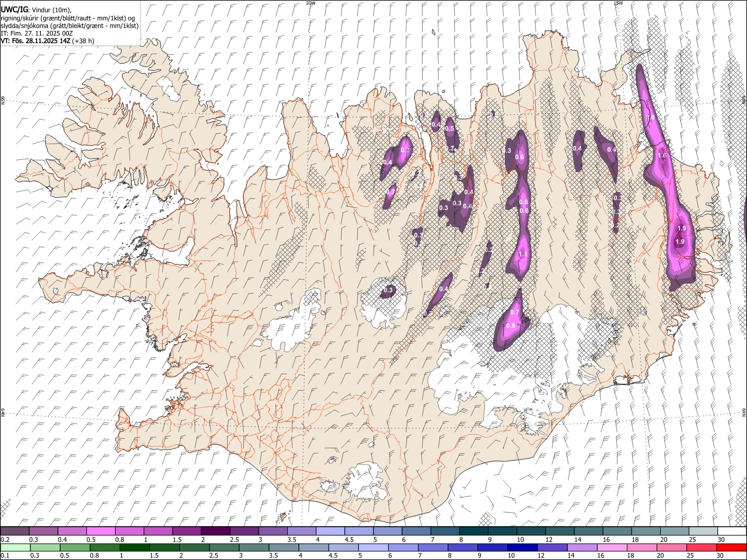Pick light pink lower swatch between 16 and 18
Image resolution: width=747 pixels, height=560 pixels.
612,548
